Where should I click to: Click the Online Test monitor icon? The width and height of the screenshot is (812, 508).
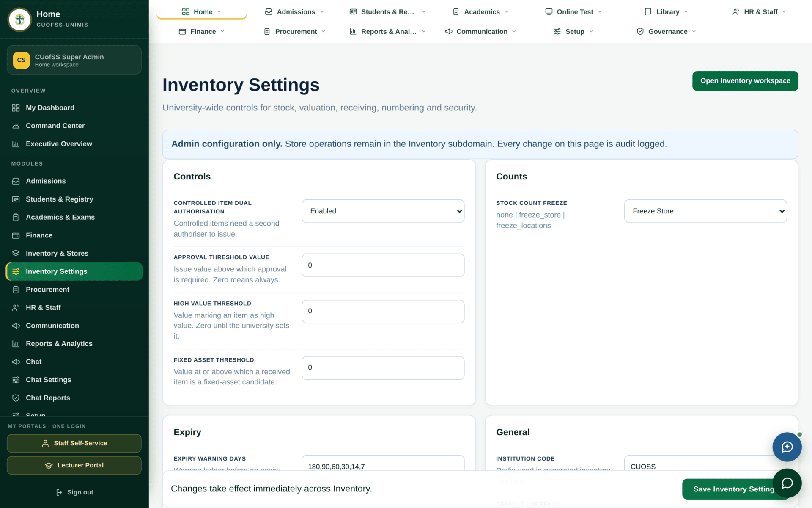coord(549,12)
